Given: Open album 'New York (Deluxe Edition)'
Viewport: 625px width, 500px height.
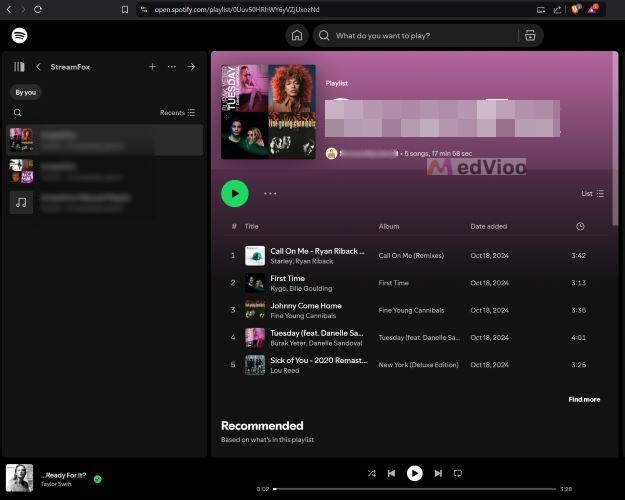Looking at the screenshot, I should (x=419, y=365).
